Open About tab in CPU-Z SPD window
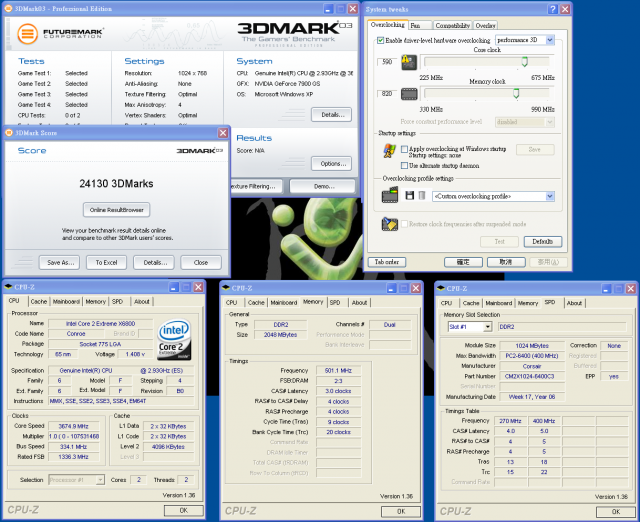 [x=574, y=303]
